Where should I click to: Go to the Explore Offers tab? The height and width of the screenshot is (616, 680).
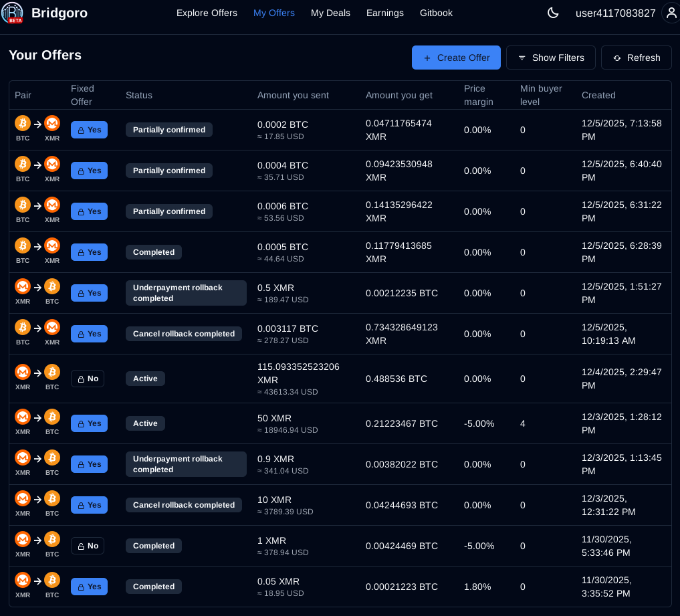[x=207, y=13]
